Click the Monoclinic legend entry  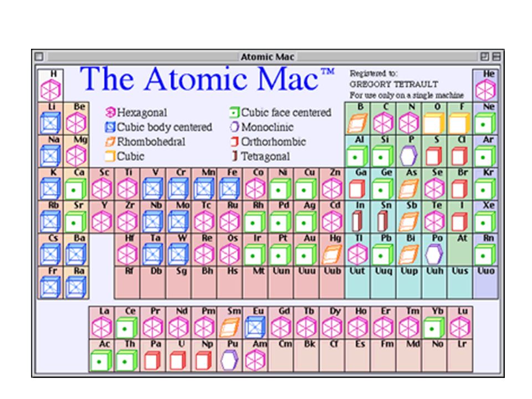point(262,127)
